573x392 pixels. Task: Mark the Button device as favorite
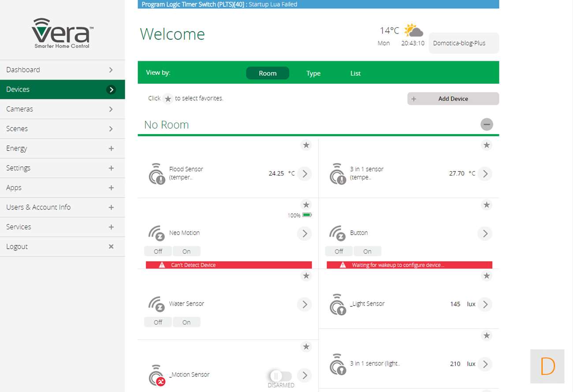pyautogui.click(x=486, y=205)
